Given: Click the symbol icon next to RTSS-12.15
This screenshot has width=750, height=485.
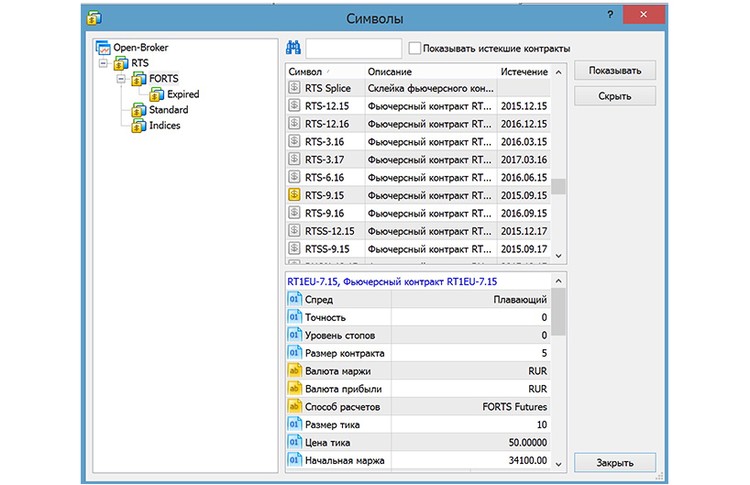Looking at the screenshot, I should click(294, 231).
